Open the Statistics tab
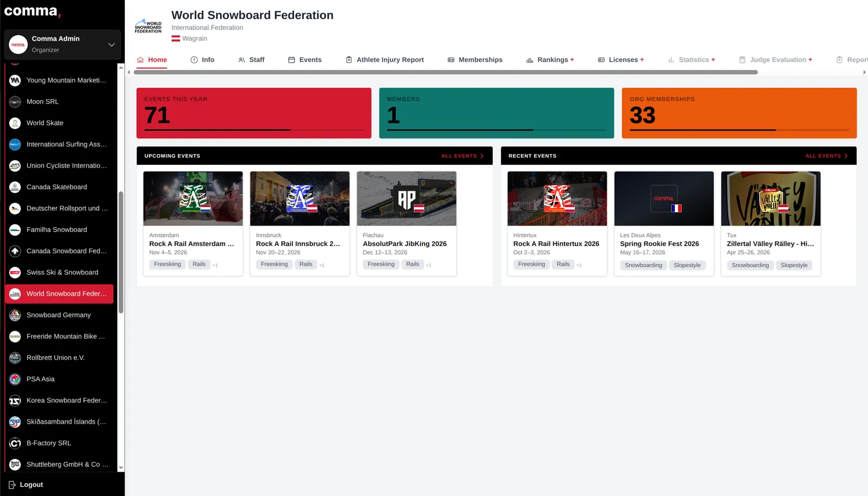The width and height of the screenshot is (868, 496). tap(691, 60)
